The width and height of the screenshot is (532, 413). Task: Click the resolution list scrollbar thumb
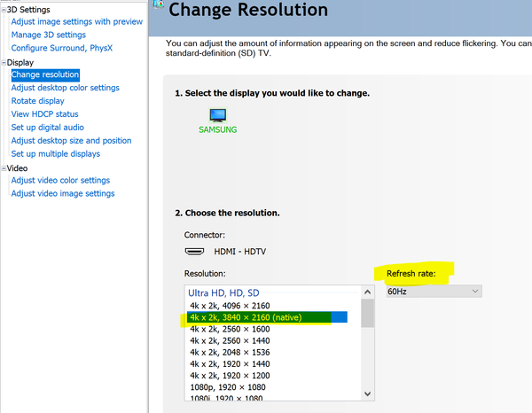point(367,314)
